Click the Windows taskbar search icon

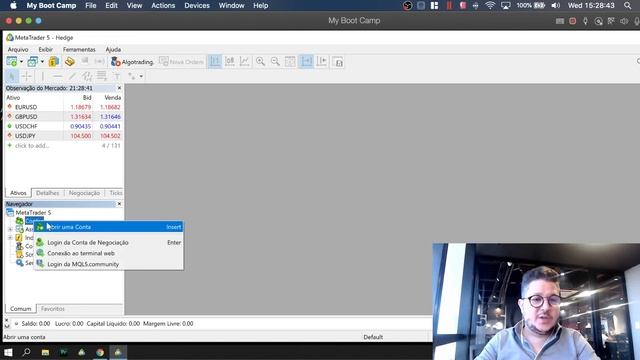(x=27, y=352)
